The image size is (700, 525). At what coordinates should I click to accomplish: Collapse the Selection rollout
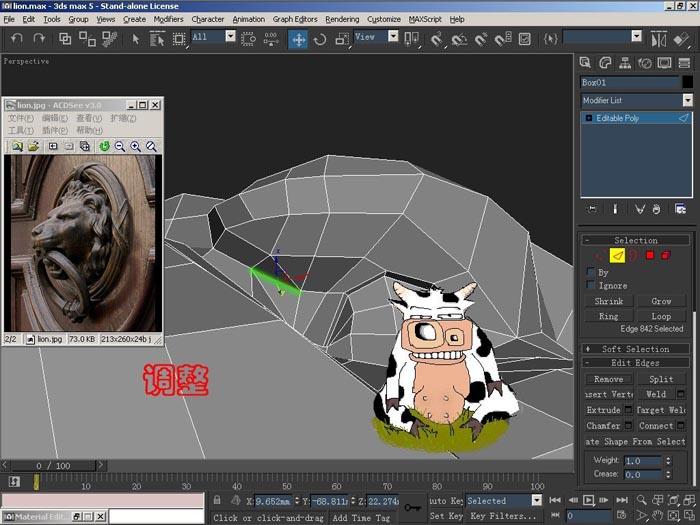click(636, 240)
